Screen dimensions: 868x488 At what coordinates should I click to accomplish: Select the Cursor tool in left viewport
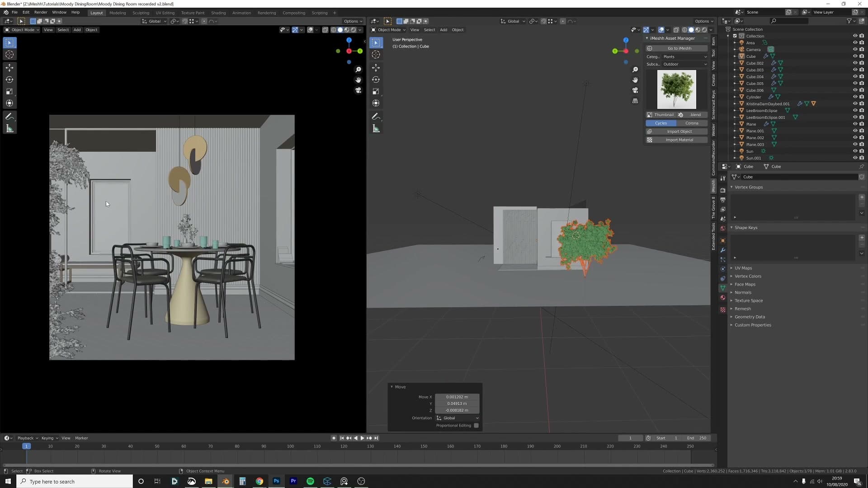pos(9,55)
